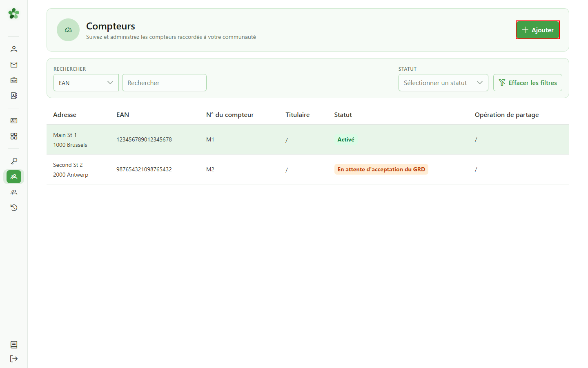Image resolution: width=588 pixels, height=368 pixels.
Task: Click the Activé status badge
Action: 346,139
